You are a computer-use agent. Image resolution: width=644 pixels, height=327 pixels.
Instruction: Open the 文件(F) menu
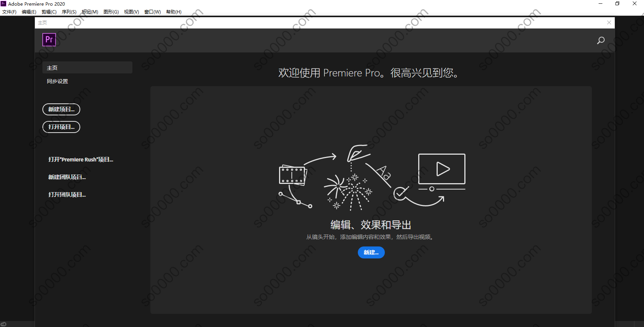(x=9, y=12)
